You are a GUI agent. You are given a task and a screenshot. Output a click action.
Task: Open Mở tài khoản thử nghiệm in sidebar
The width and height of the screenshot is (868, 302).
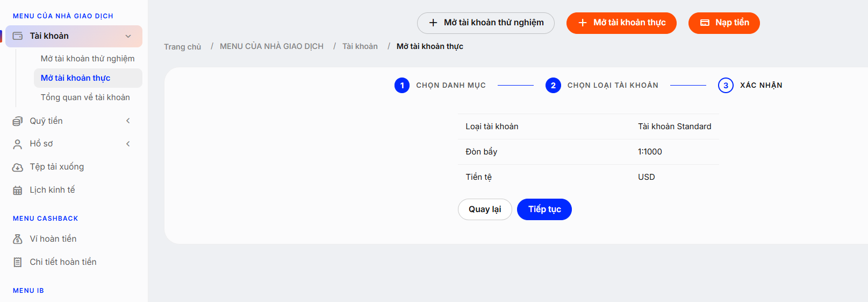pos(88,59)
